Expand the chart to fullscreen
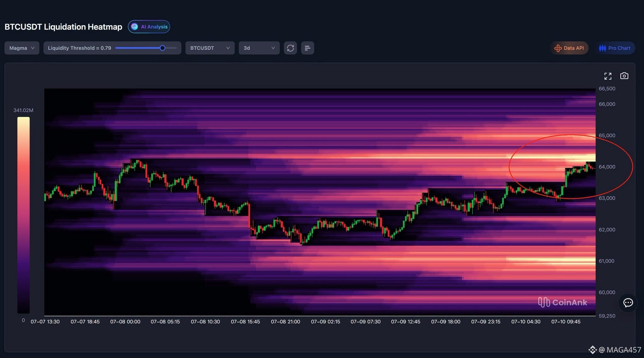Viewport: 644px width, 358px height. 608,76
